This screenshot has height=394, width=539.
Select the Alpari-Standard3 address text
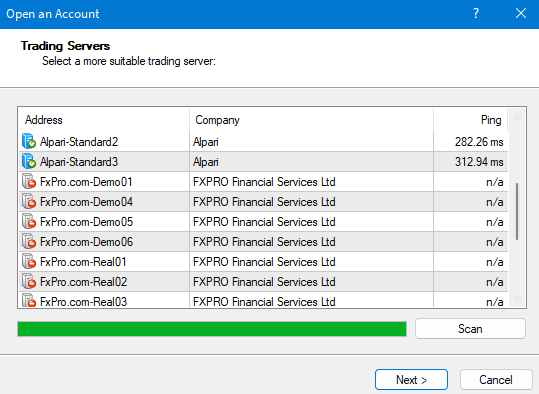79,162
